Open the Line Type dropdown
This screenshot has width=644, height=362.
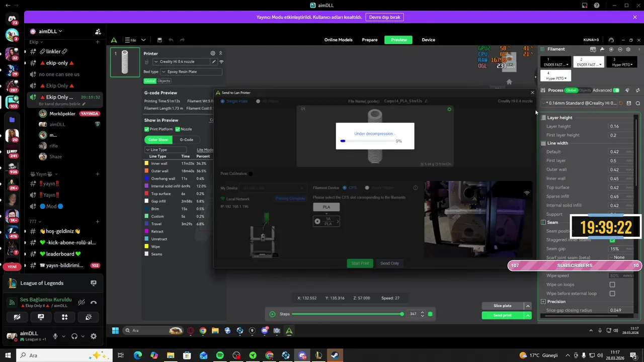[x=165, y=150]
